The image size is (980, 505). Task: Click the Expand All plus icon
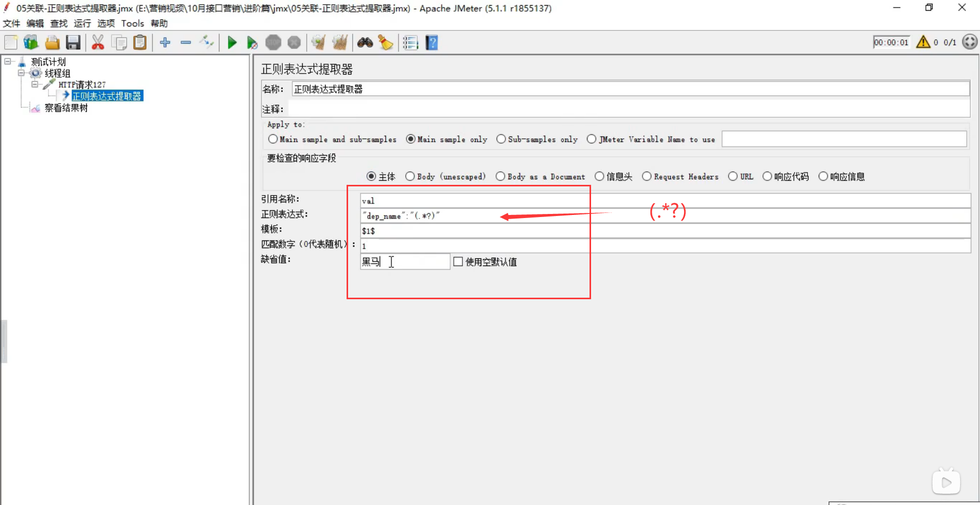[165, 42]
